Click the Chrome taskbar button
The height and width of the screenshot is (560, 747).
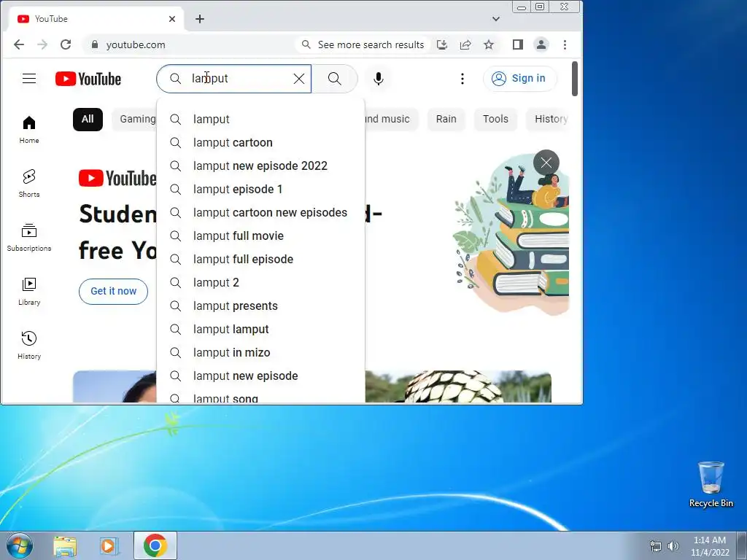click(155, 545)
